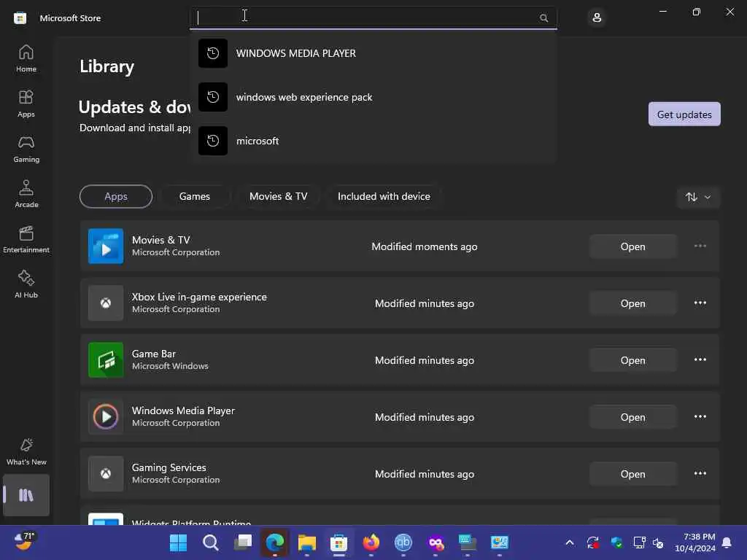Screen dimensions: 747x560
Task: Choose the microsoft search suggestion
Action: coord(373,141)
